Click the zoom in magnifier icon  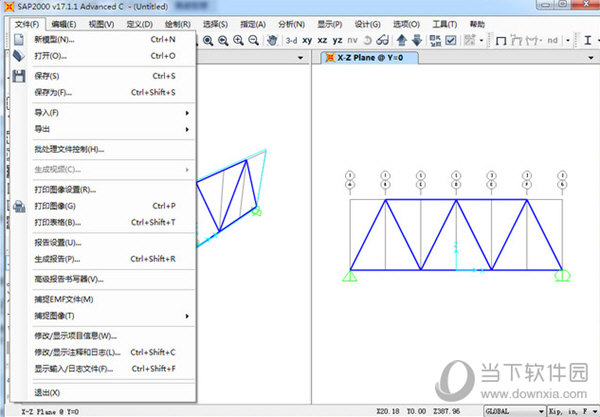coord(238,40)
